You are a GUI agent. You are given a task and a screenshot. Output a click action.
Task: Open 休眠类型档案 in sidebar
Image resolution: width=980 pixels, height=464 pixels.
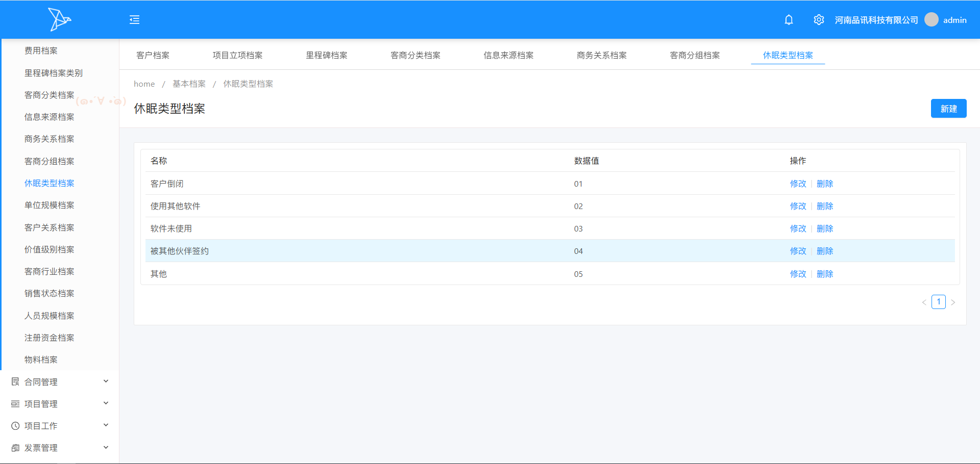(x=50, y=183)
